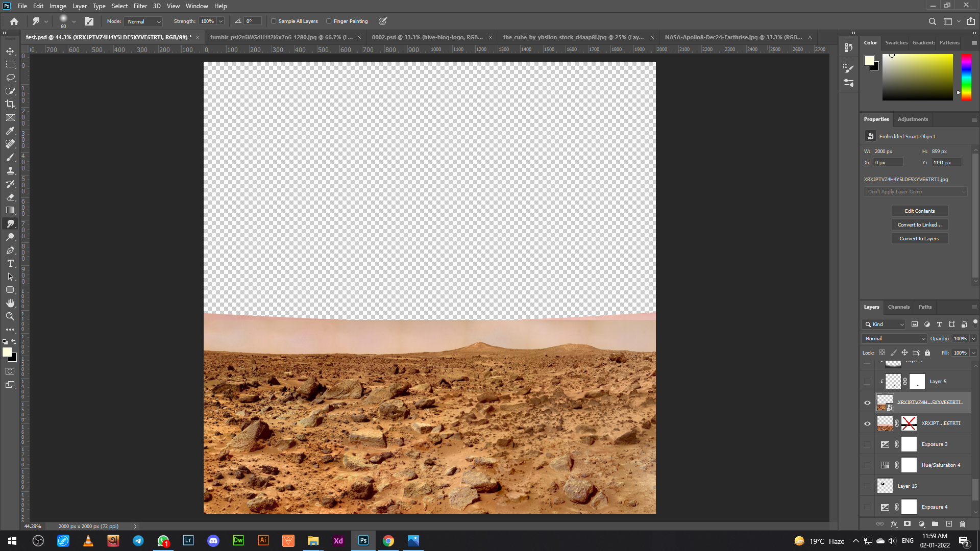Open the Layers panel menu
Screen dimensions: 980x551
tap(974, 307)
